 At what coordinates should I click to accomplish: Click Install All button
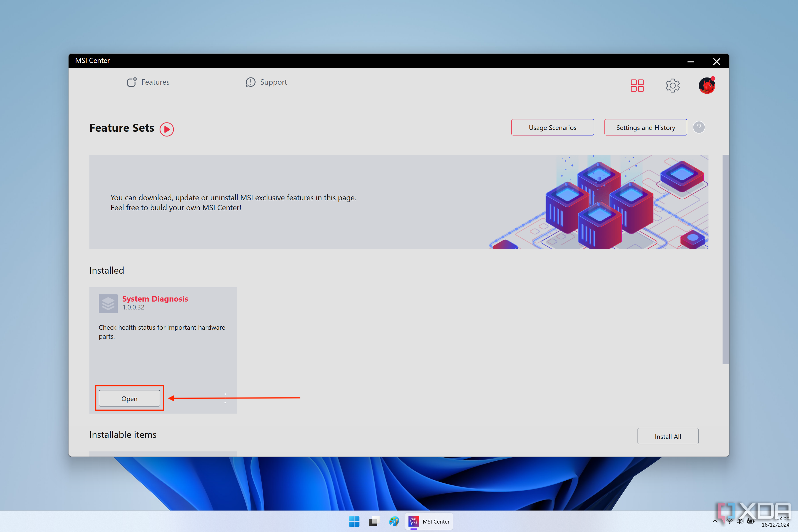(668, 436)
